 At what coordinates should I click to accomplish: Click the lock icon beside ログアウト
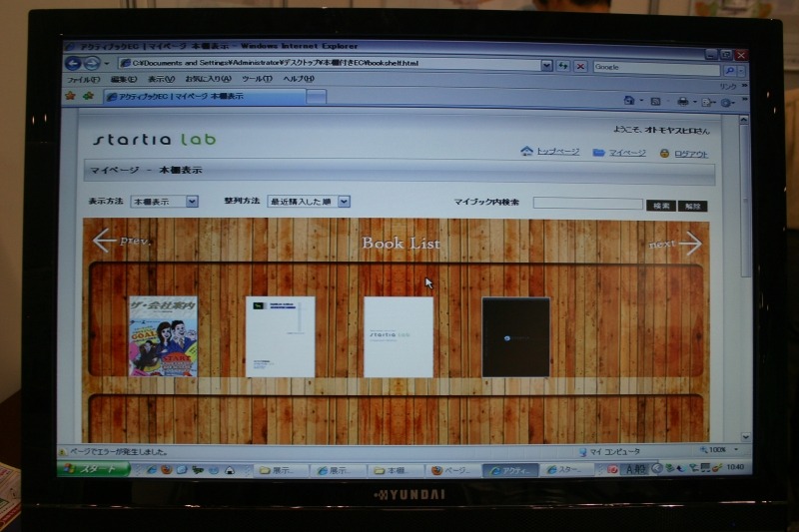(664, 154)
